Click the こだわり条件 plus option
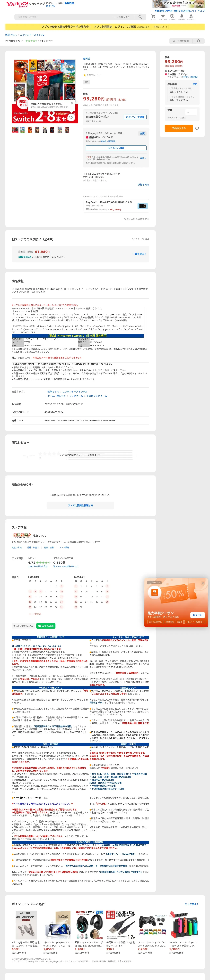This screenshot has width=210, height=980. (121, 17)
